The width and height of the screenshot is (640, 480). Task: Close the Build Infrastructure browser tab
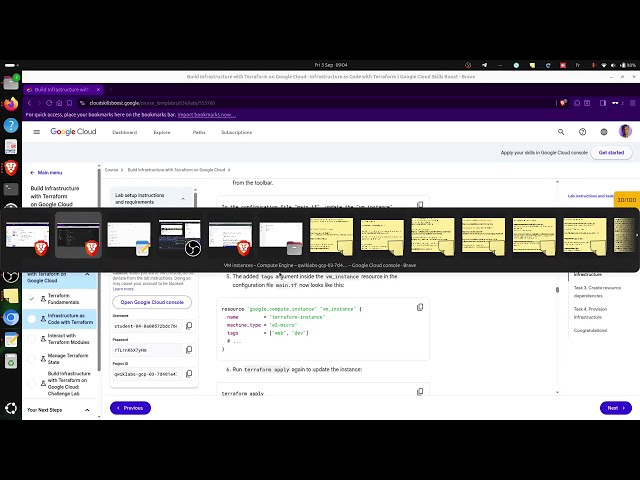98,89
